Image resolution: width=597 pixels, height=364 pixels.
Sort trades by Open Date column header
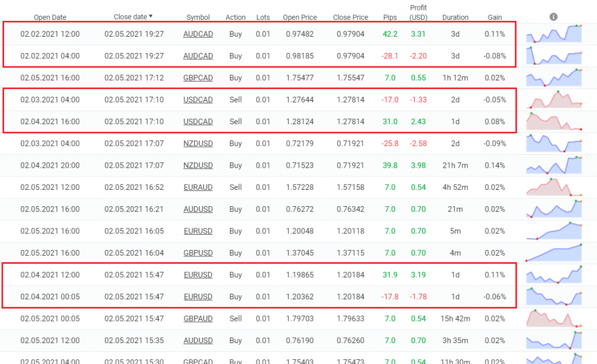tap(50, 17)
